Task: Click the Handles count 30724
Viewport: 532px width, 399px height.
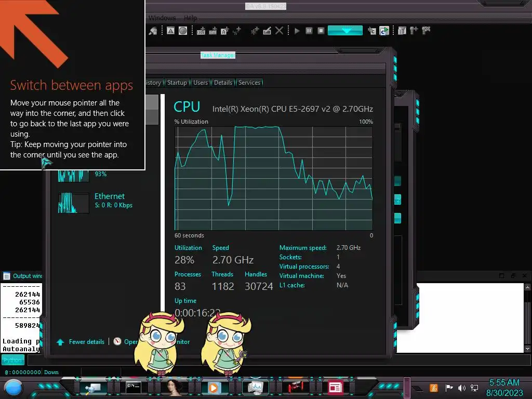Action: pos(259,286)
